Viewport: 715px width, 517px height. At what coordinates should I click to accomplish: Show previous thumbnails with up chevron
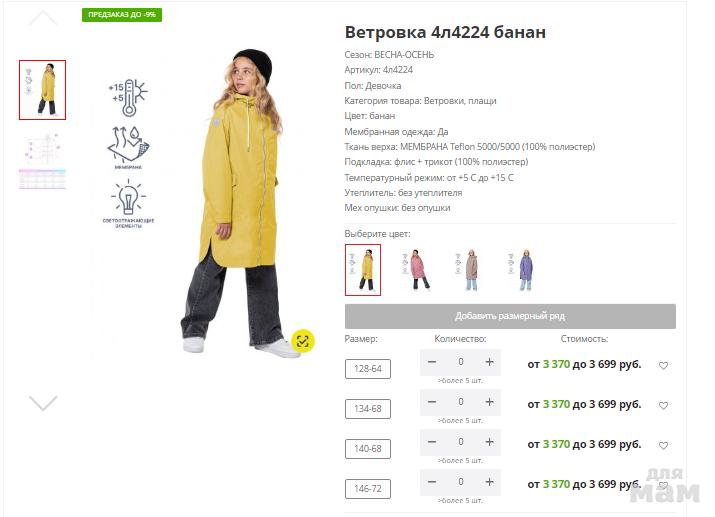pyautogui.click(x=43, y=18)
